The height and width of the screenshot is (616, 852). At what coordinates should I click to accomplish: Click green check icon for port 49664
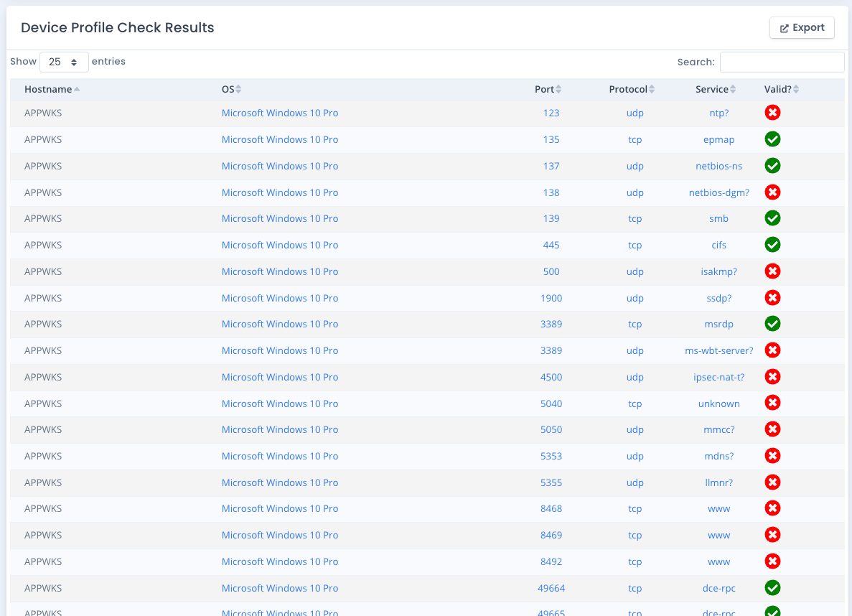[x=772, y=588]
